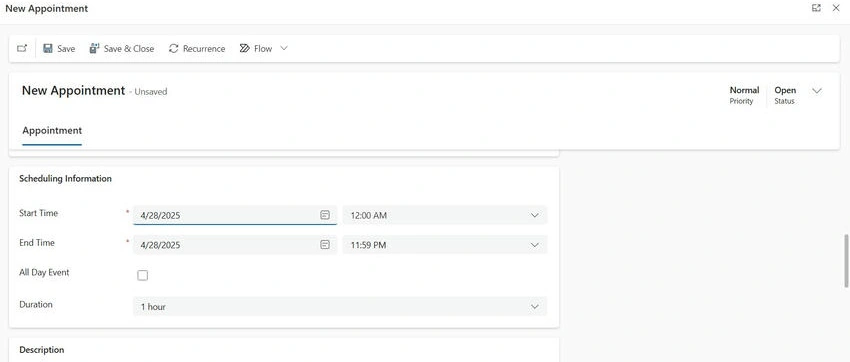850x362 pixels.
Task: Click the Recurrence button label
Action: [204, 49]
